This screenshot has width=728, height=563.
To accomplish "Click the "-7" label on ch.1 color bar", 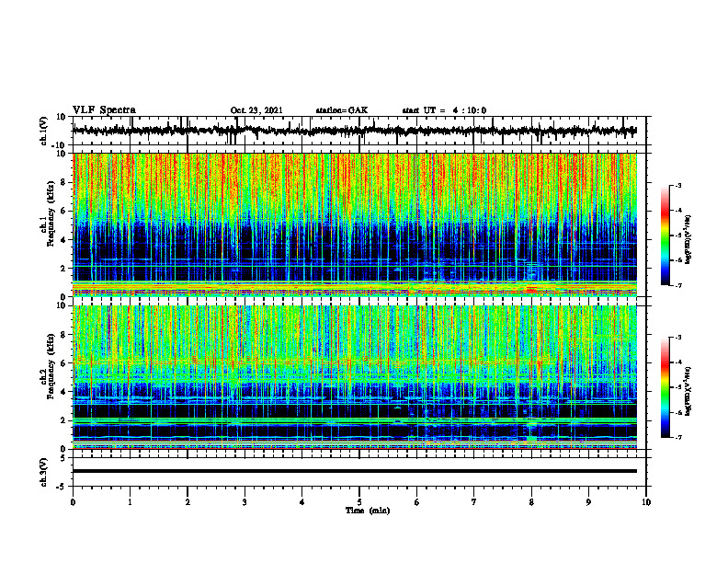I will click(x=677, y=285).
